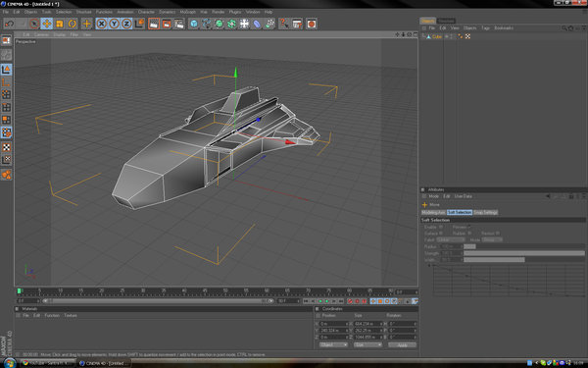Switch to the Chrome taskbar button

click(47, 363)
